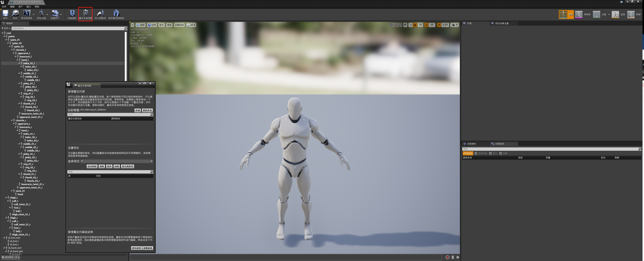The height and width of the screenshot is (261, 644).
Task: Click the viewport record button
Action: coord(447,257)
